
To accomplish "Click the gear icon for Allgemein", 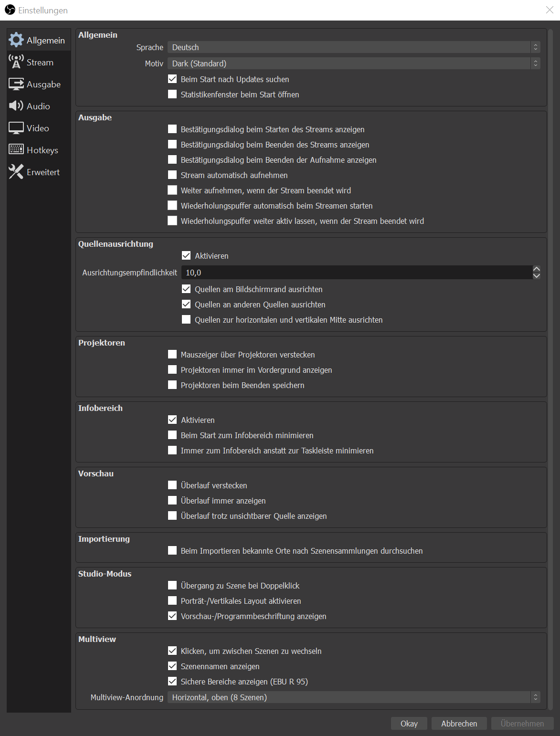I will coord(16,40).
